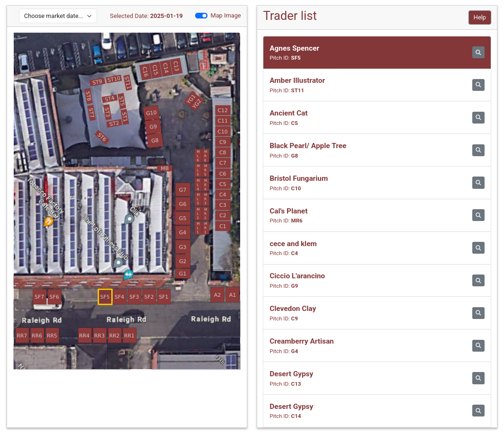The width and height of the screenshot is (504, 434).
Task: Click the RR7 pitch marker on the map
Action: (x=22, y=335)
